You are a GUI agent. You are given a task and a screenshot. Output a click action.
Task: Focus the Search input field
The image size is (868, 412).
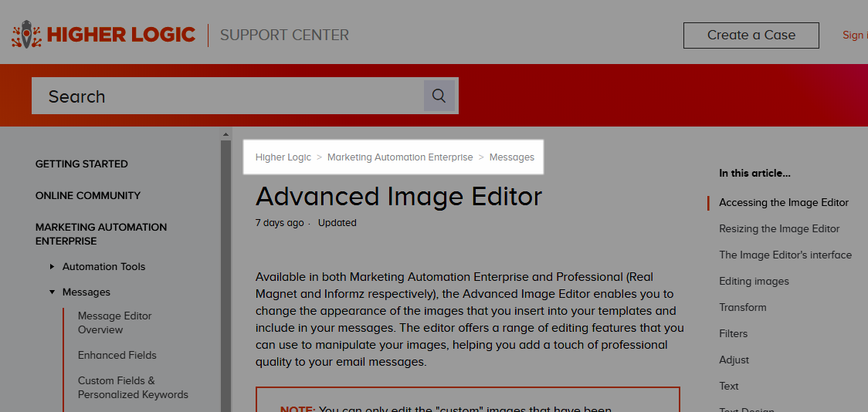[x=228, y=96]
